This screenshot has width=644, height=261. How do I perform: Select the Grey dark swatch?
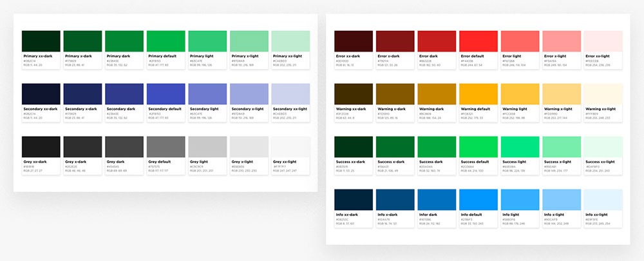[x=124, y=147]
